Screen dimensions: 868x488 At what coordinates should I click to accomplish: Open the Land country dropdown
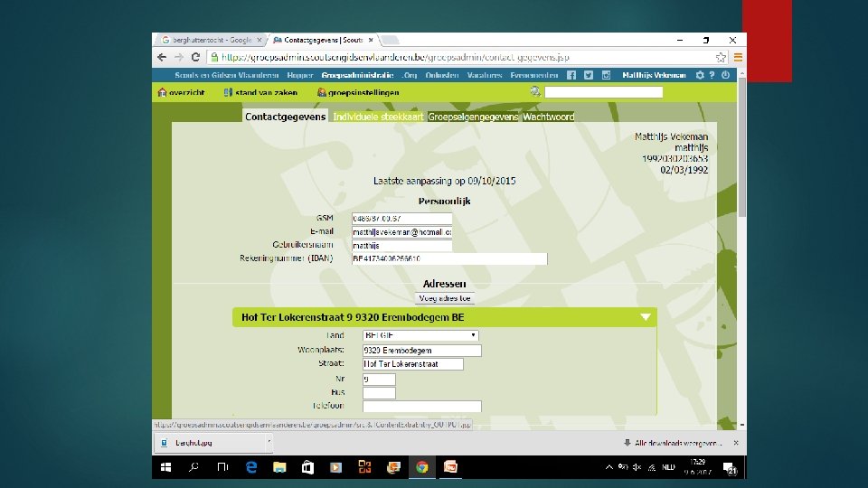(x=420, y=335)
